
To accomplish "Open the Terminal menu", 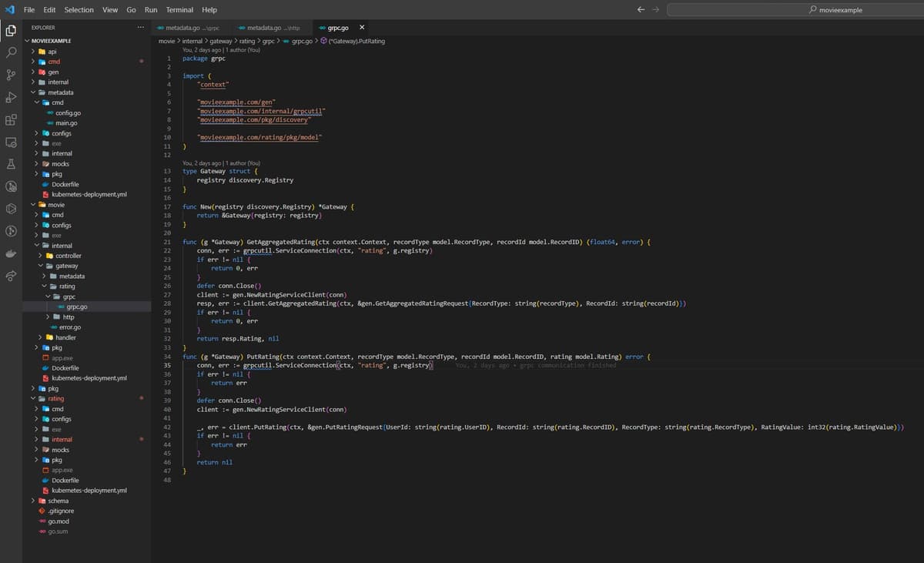I will click(x=179, y=10).
